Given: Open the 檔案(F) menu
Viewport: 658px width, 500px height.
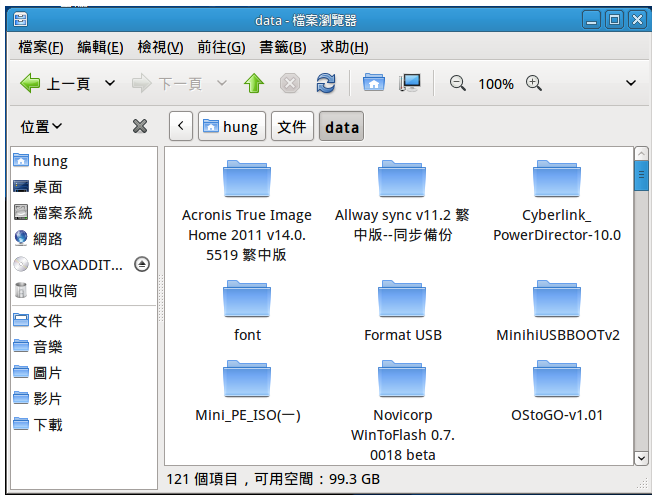Looking at the screenshot, I should (41, 47).
